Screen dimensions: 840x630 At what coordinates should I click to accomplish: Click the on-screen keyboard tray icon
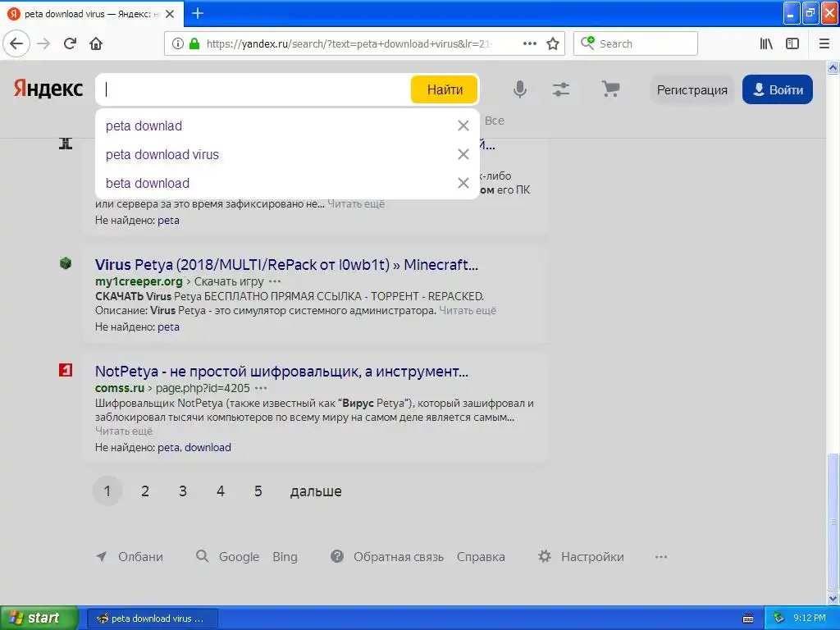(x=748, y=619)
